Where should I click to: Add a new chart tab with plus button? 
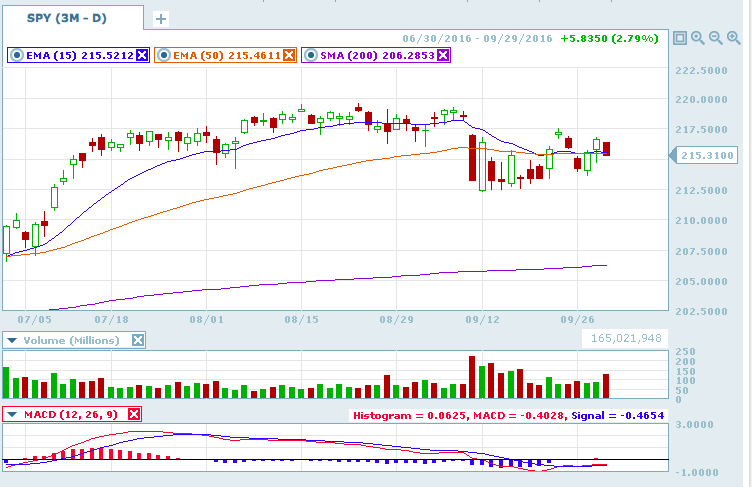pos(161,19)
